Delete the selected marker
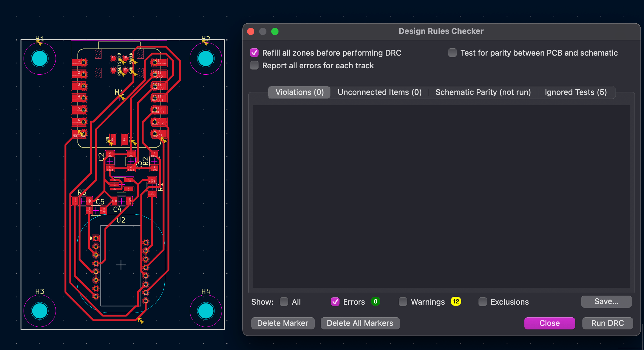 tap(283, 323)
